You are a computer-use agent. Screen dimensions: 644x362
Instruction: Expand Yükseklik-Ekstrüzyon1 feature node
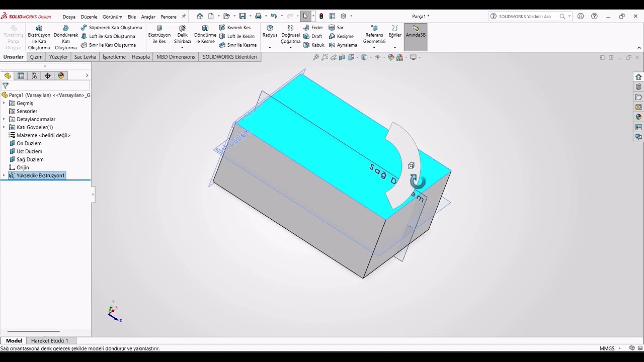4,175
